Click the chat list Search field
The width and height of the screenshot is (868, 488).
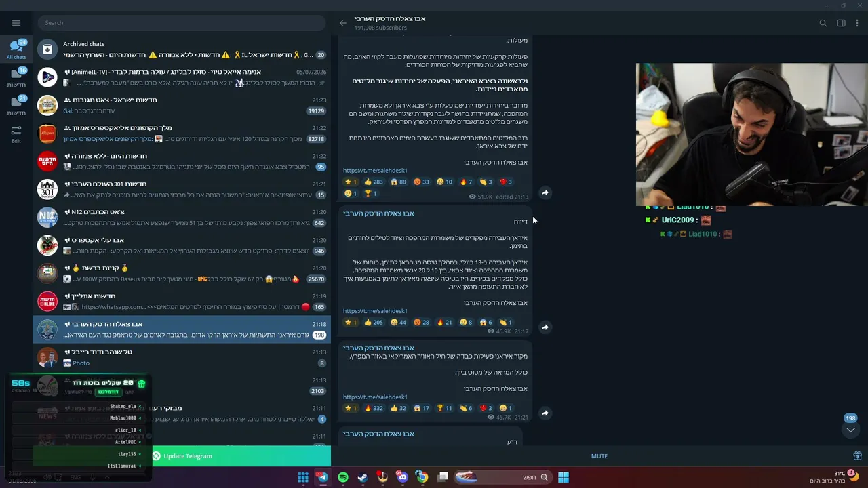click(182, 22)
